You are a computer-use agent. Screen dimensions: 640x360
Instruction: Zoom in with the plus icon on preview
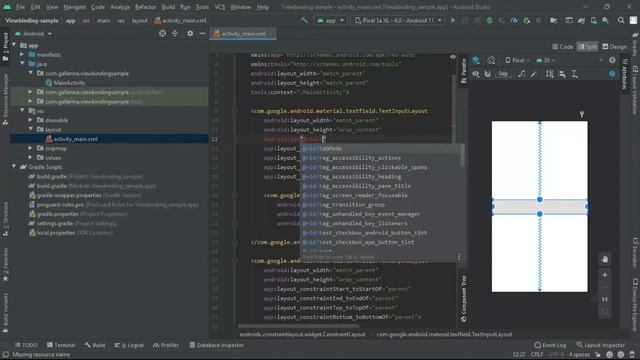pyautogui.click(x=604, y=275)
